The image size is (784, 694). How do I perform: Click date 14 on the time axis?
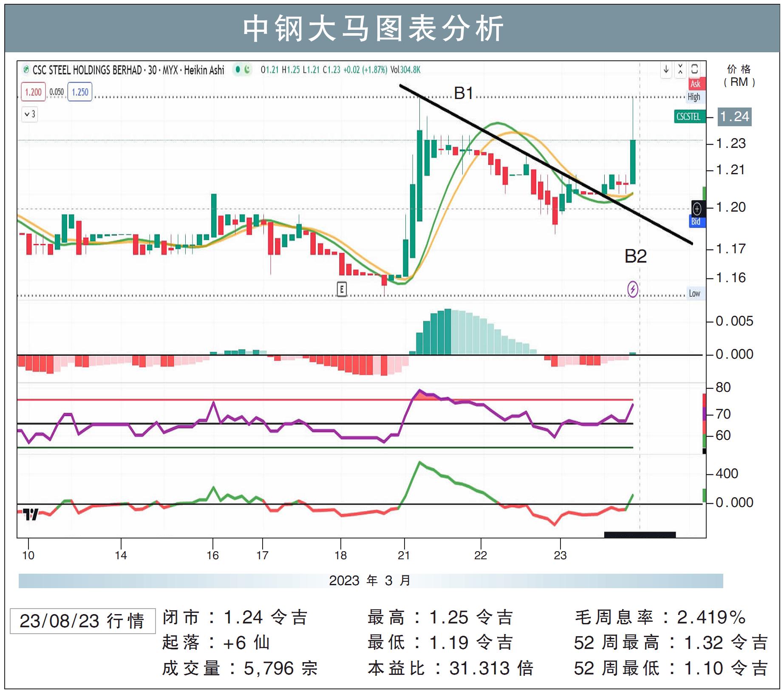pyautogui.click(x=121, y=555)
